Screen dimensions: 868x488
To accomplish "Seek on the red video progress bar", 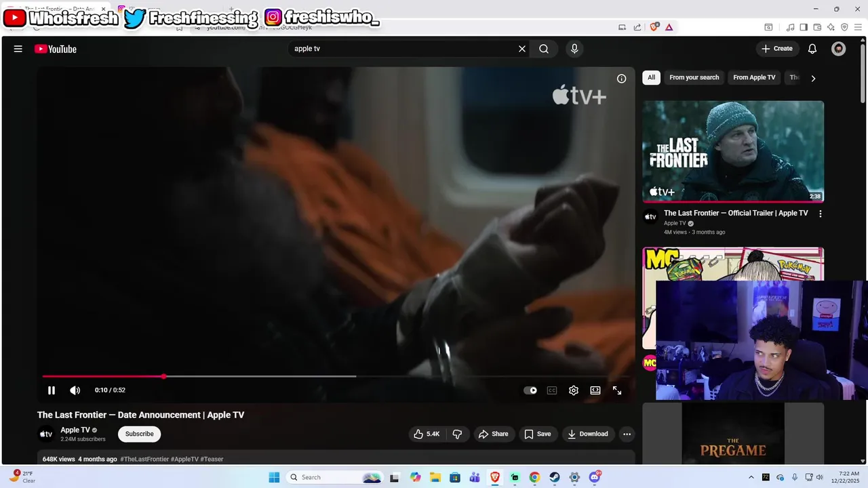I will point(336,376).
